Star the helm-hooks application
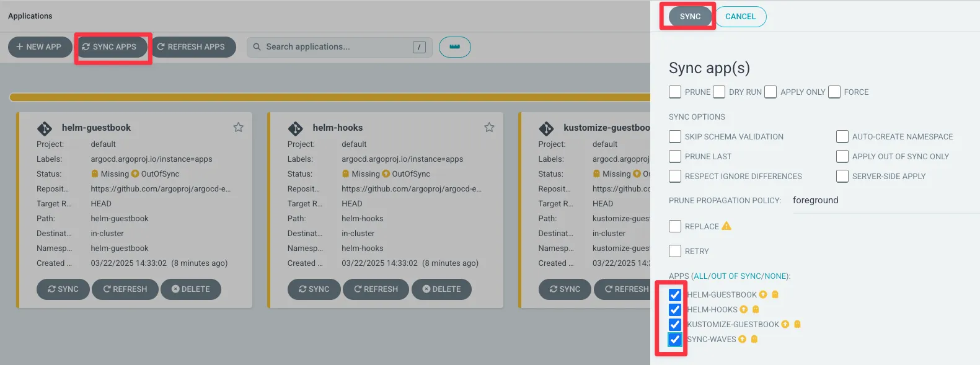980x365 pixels. tap(489, 127)
